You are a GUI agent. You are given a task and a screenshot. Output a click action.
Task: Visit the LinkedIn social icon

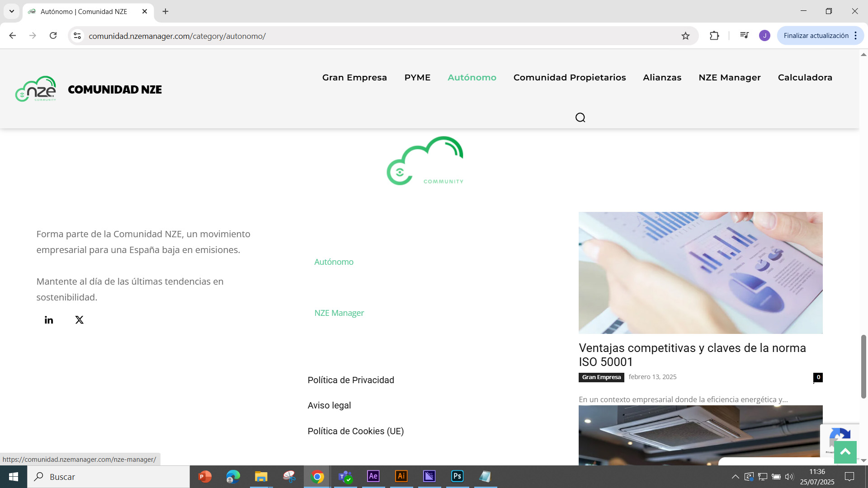pyautogui.click(x=49, y=320)
